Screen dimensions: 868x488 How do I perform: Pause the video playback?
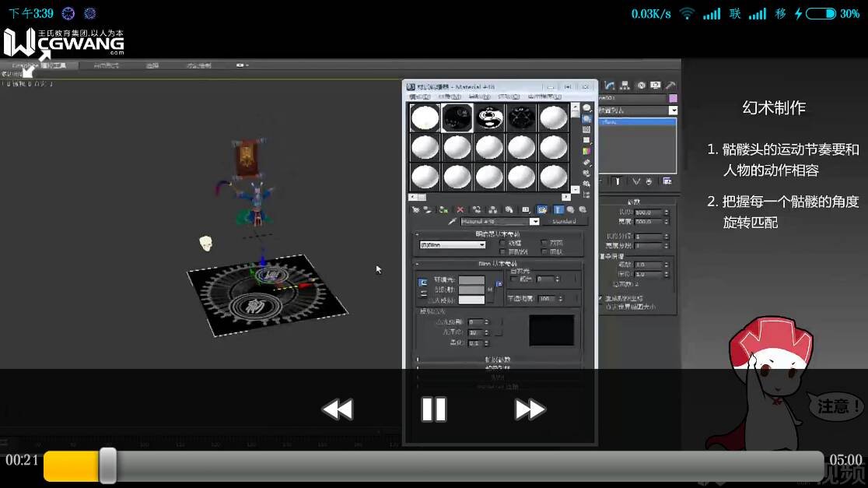pyautogui.click(x=433, y=410)
